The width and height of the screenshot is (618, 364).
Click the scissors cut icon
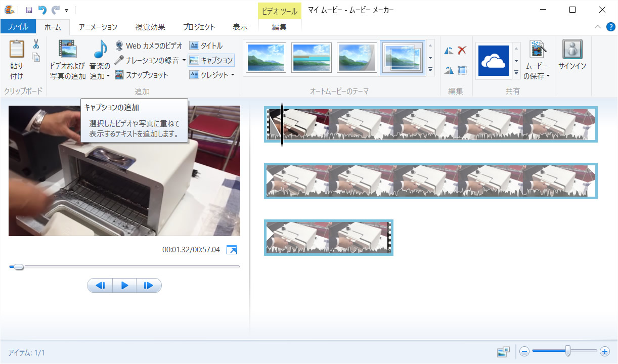(36, 44)
